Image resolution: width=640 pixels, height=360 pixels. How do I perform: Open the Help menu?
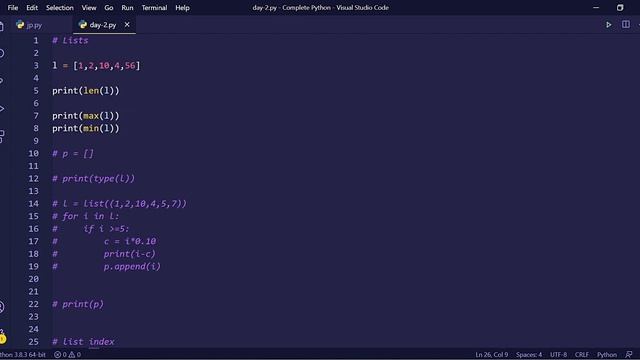click(x=182, y=8)
